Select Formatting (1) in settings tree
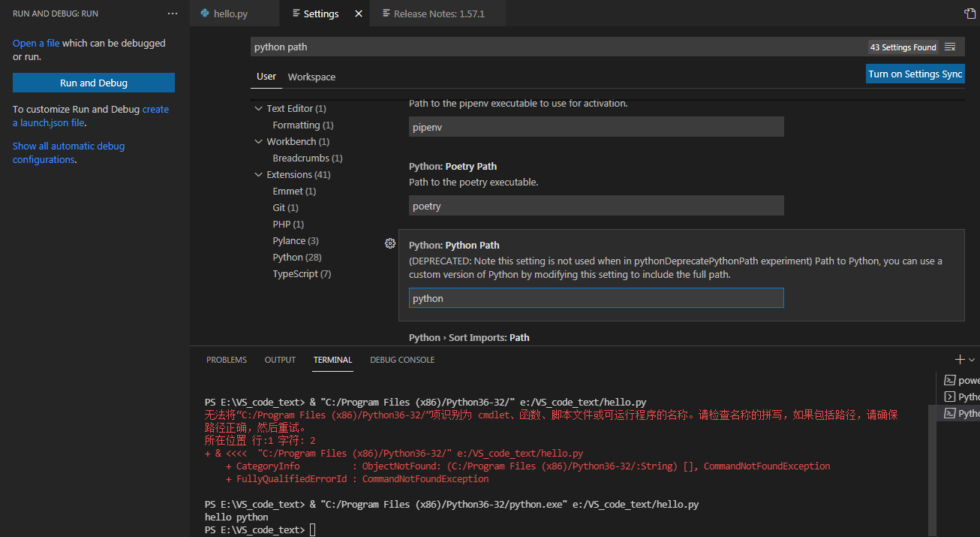 pyautogui.click(x=303, y=125)
